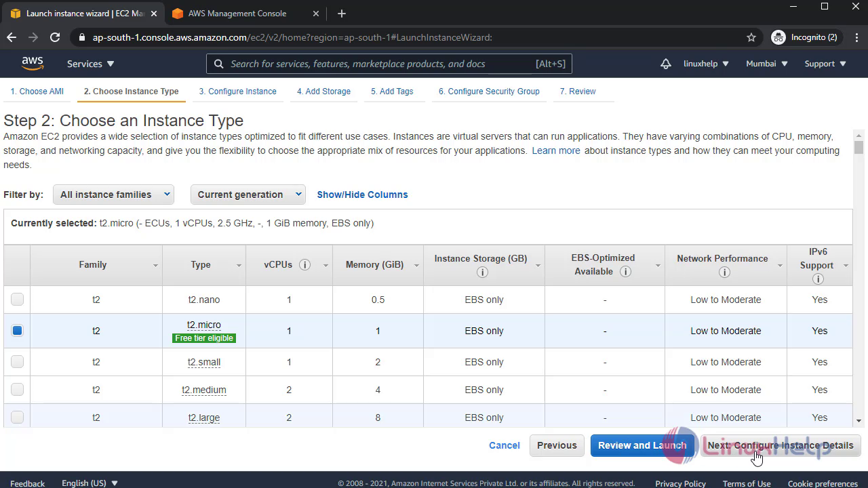Open the Family column sort arrow
Viewport: 868px width, 488px height.
[x=155, y=265]
